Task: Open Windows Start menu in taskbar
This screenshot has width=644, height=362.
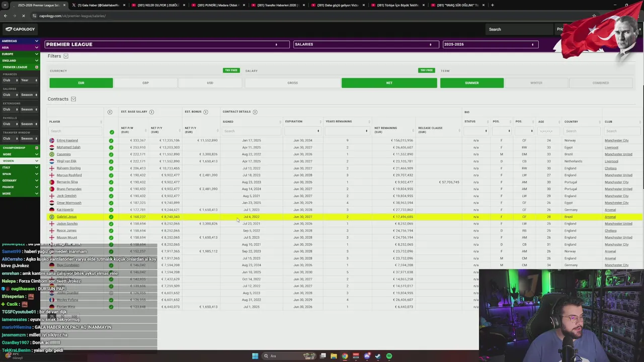Action: pyautogui.click(x=255, y=356)
